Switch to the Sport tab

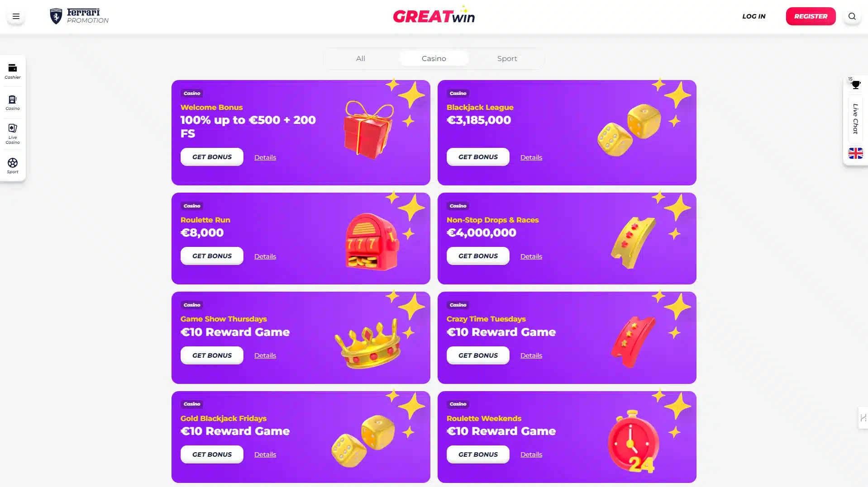click(507, 58)
